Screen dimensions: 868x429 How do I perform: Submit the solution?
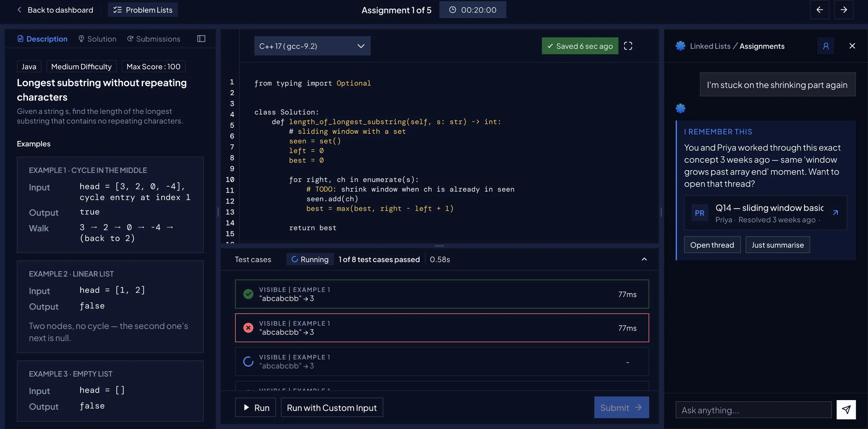click(621, 407)
